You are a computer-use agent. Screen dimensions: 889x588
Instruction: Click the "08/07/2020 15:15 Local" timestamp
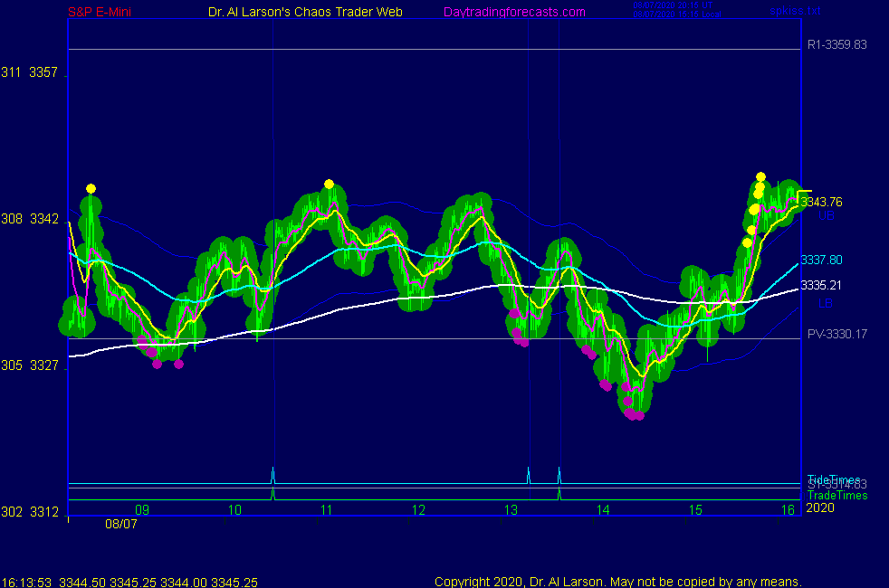click(677, 14)
